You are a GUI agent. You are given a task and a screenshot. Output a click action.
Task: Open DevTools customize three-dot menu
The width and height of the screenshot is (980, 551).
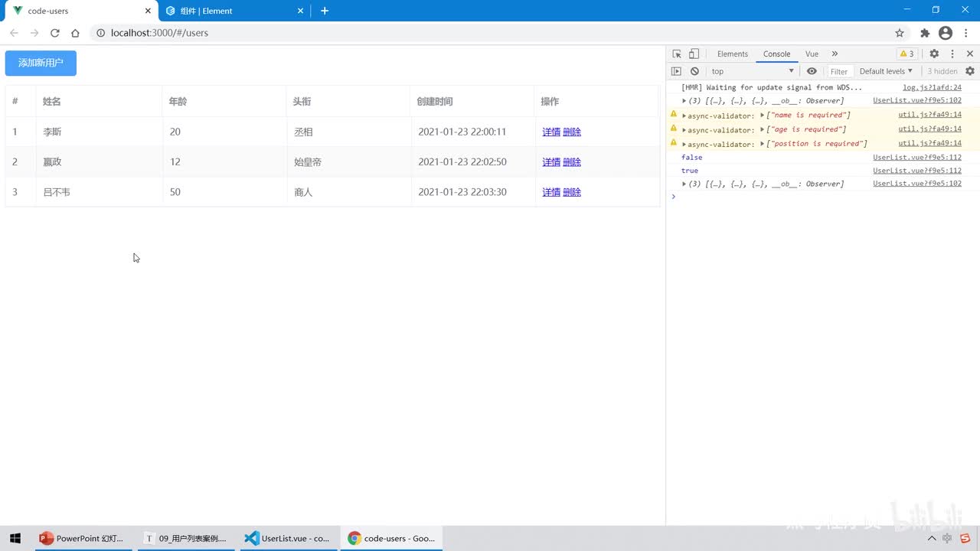tap(952, 54)
